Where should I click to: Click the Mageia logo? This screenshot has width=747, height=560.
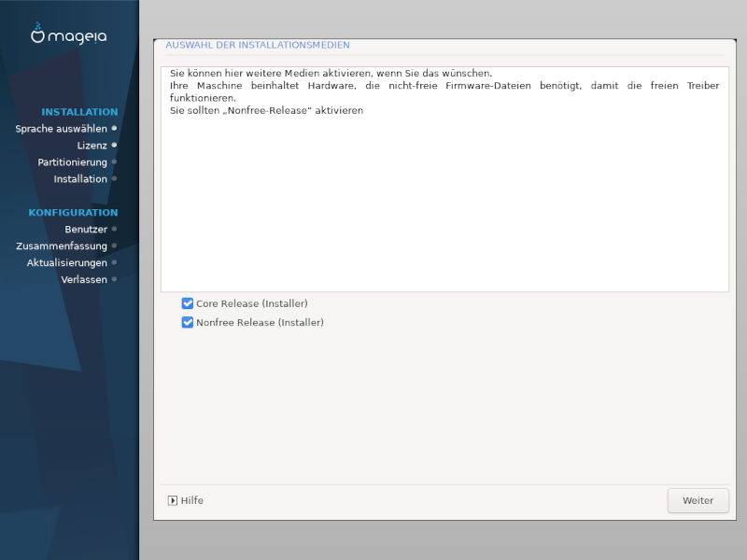coord(69,35)
